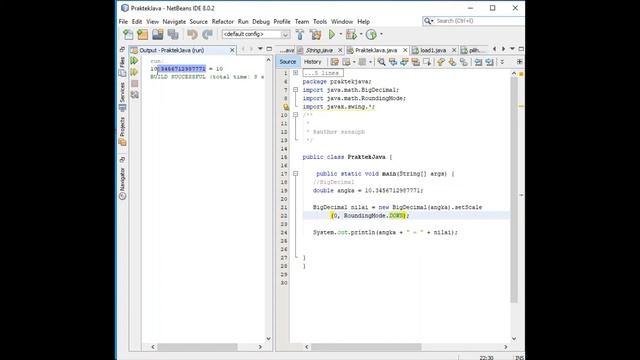Collapse the Javadoc comment fold on line 10
This screenshot has width=640, height=360.
tap(296, 115)
